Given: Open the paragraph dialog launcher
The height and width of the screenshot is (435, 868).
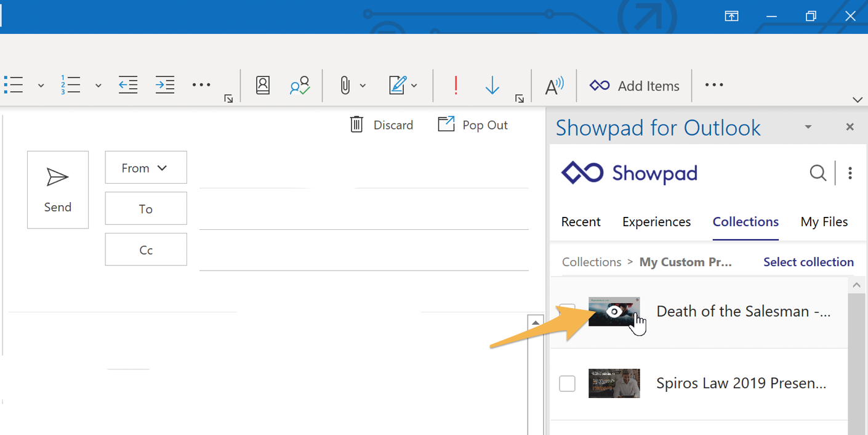Looking at the screenshot, I should click(x=228, y=99).
